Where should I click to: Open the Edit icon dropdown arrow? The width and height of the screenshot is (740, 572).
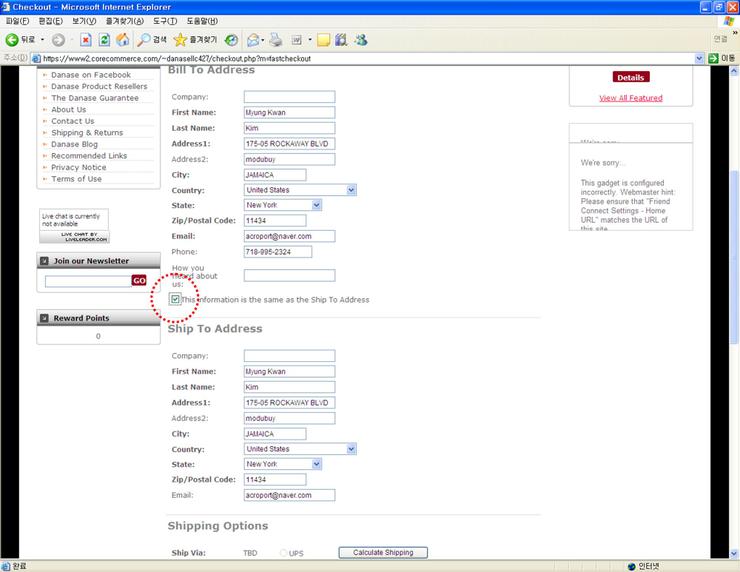click(310, 40)
